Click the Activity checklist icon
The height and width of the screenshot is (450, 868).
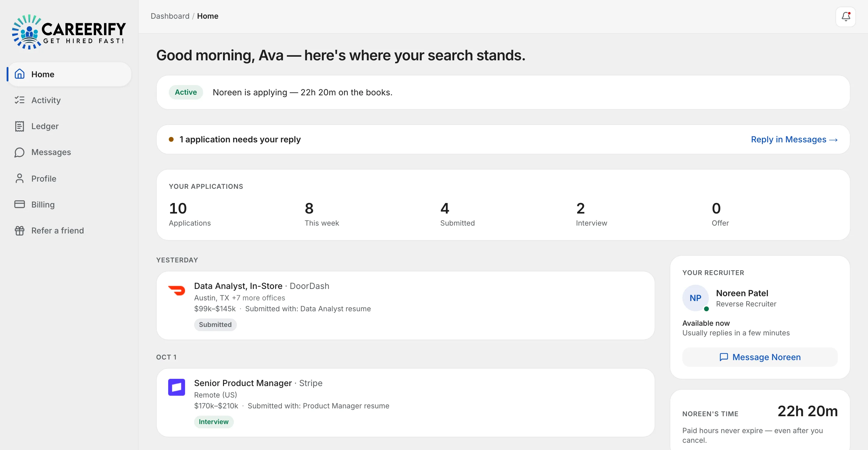20,100
